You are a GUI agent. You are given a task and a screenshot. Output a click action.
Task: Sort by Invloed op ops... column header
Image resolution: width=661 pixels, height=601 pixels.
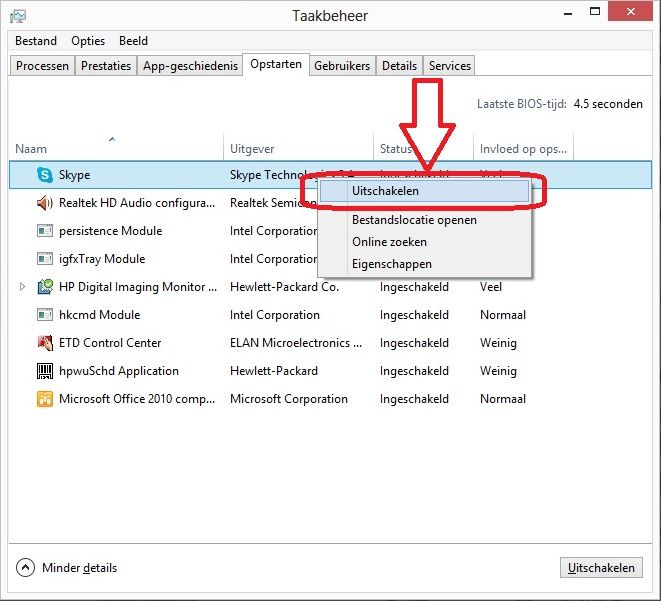click(x=523, y=148)
